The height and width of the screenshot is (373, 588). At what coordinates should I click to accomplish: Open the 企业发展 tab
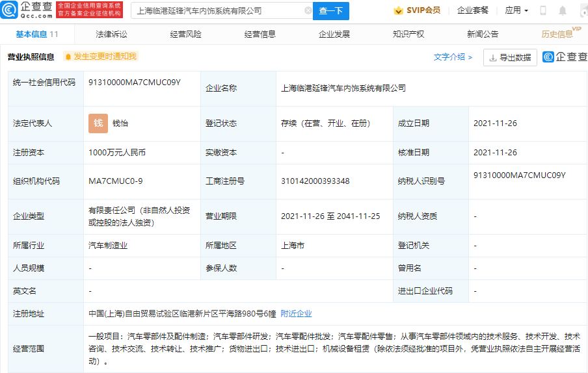[x=334, y=34]
